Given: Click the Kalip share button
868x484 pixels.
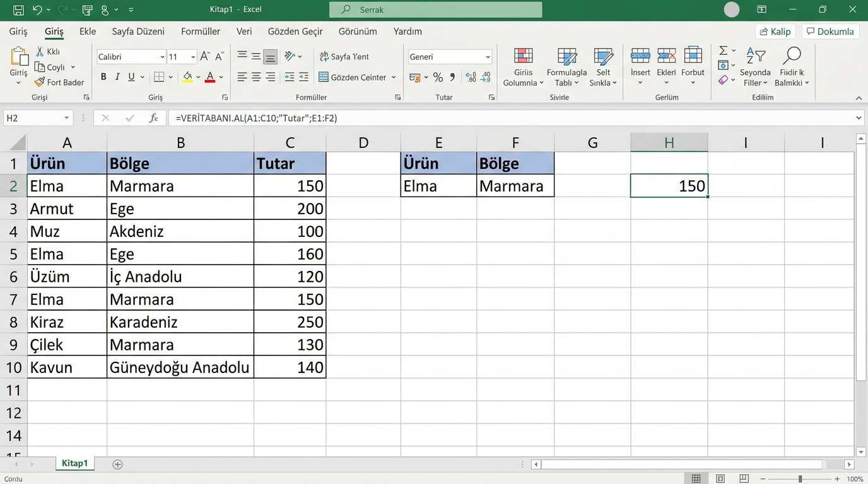Looking at the screenshot, I should pyautogui.click(x=775, y=32).
